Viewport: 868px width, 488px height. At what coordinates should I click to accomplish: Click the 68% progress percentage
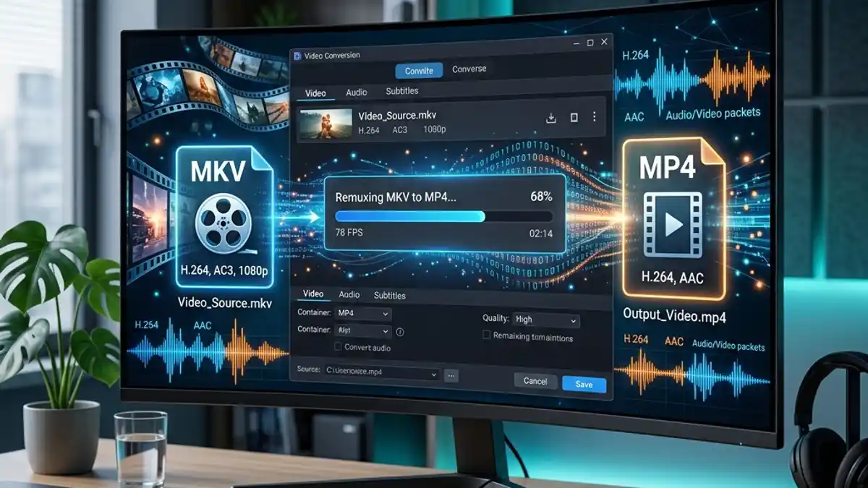point(540,196)
